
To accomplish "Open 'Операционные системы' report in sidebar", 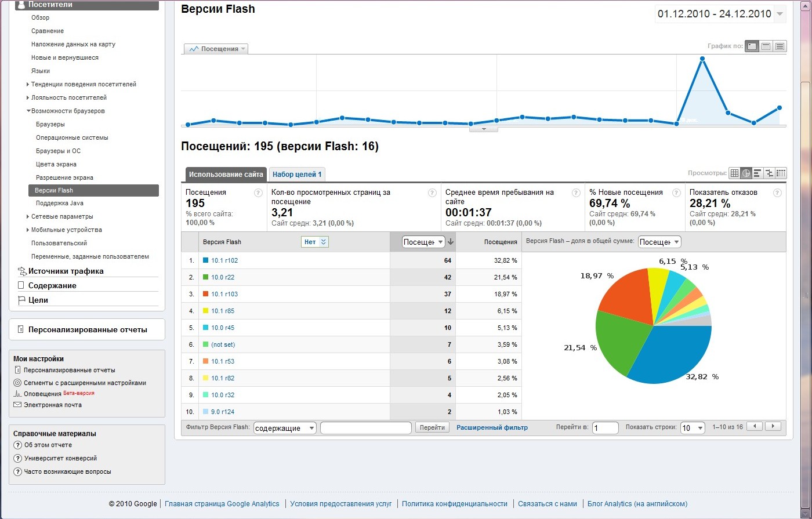I will 72,138.
